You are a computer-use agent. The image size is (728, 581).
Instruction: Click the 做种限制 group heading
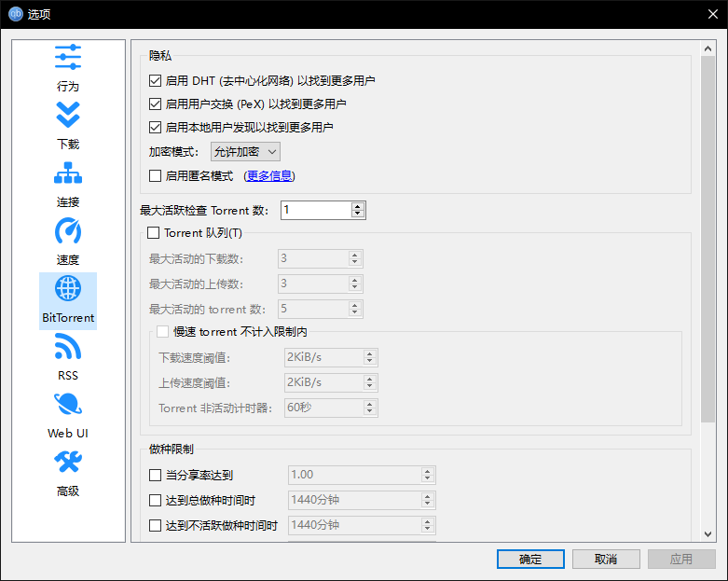pos(172,450)
